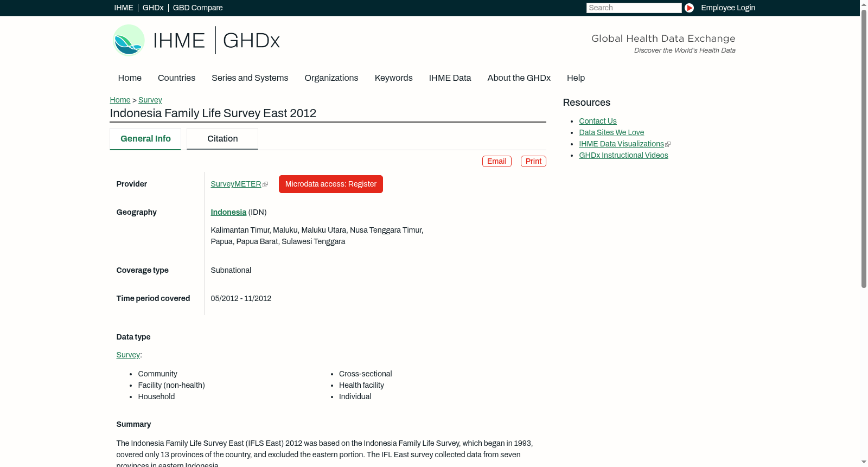Open Data Sites We Love link

coord(611,132)
